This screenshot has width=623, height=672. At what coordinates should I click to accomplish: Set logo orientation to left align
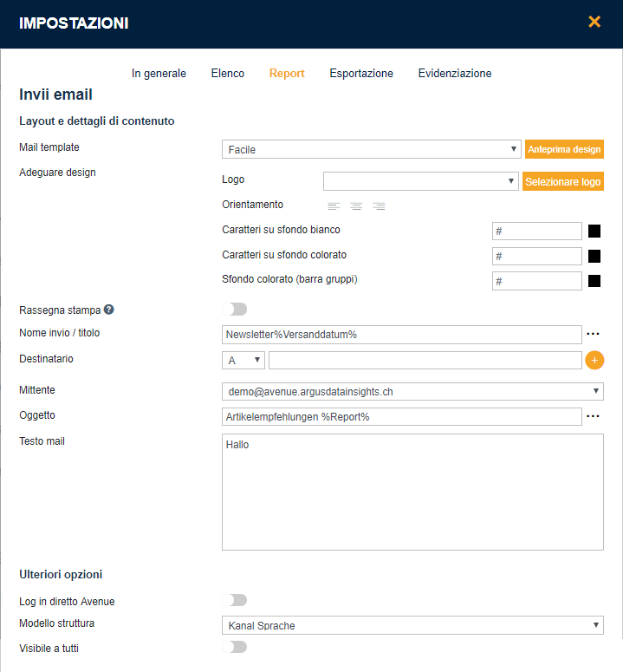[334, 206]
